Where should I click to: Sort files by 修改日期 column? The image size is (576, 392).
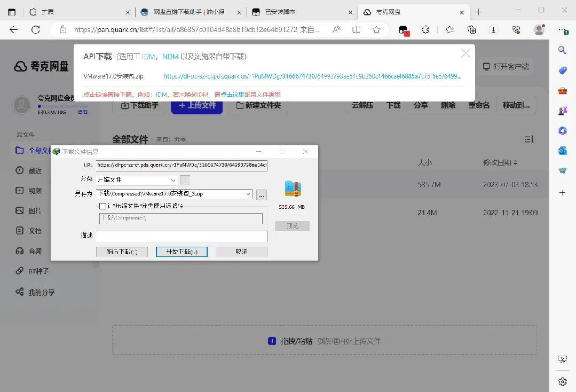[x=500, y=163]
